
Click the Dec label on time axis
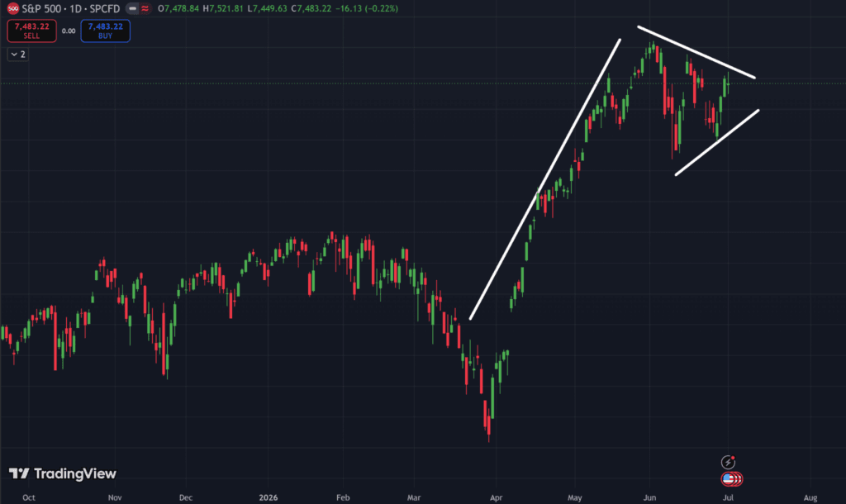tap(186, 497)
